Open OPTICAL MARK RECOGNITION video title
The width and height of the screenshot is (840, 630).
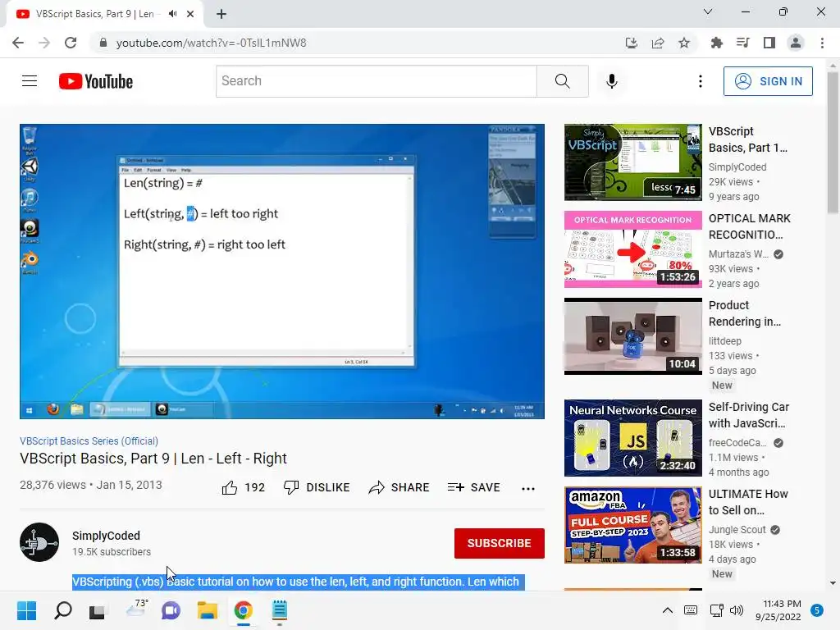750,226
